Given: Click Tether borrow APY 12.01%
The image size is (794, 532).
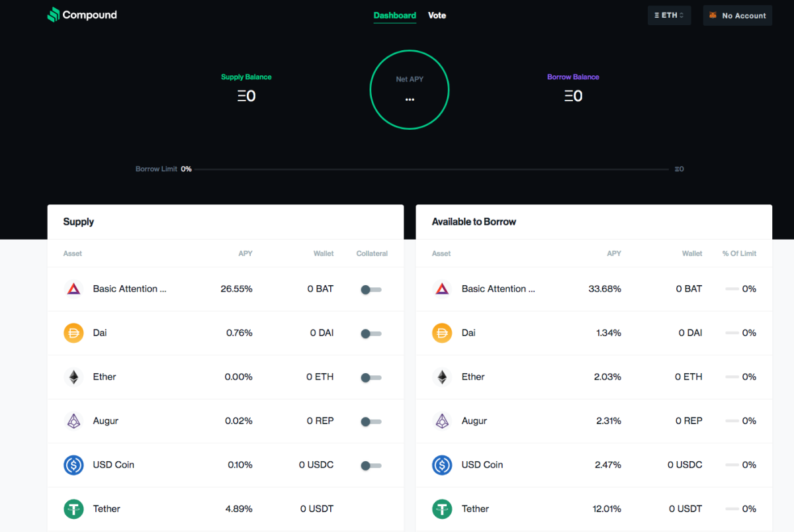Looking at the screenshot, I should point(607,509).
